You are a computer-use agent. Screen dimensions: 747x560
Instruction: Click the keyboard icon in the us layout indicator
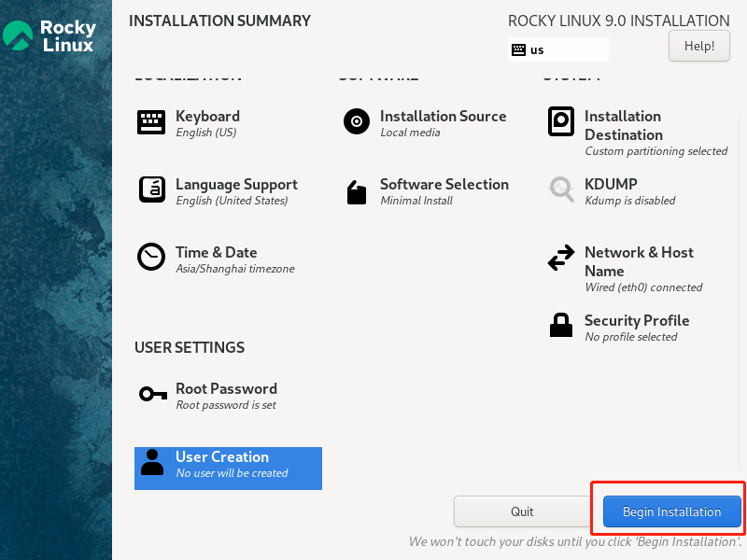[x=518, y=49]
